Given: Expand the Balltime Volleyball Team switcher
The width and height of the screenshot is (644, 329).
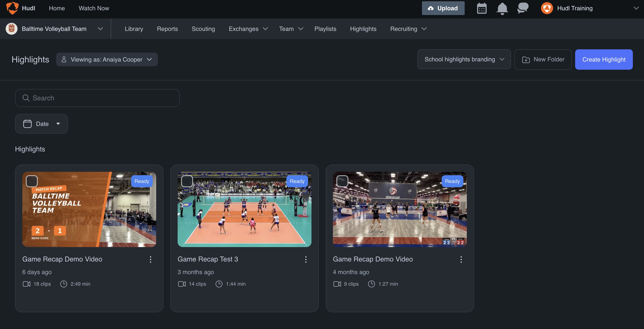Looking at the screenshot, I should (100, 29).
